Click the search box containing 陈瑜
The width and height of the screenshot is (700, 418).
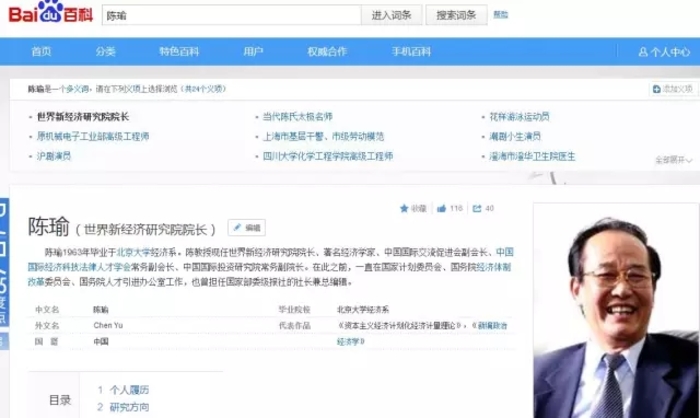click(230, 16)
